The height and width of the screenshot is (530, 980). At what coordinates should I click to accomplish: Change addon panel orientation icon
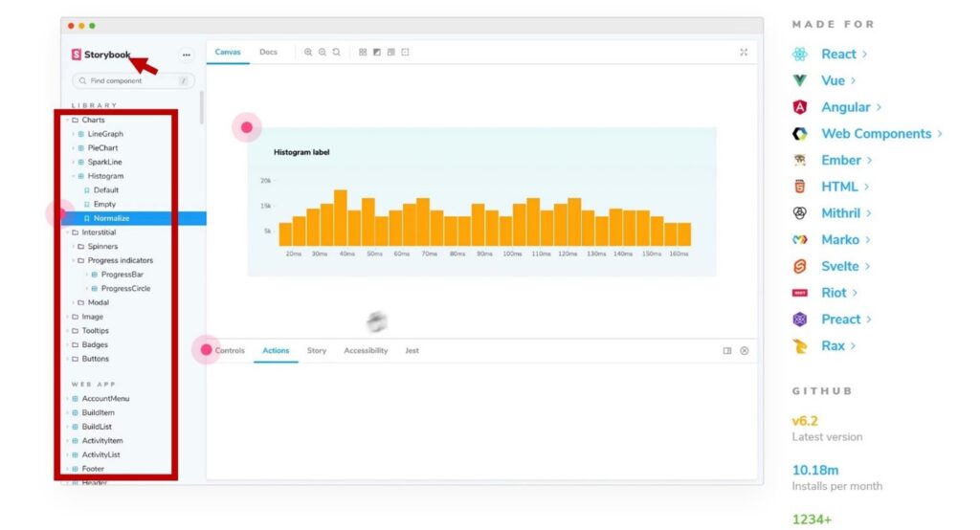[x=727, y=351]
